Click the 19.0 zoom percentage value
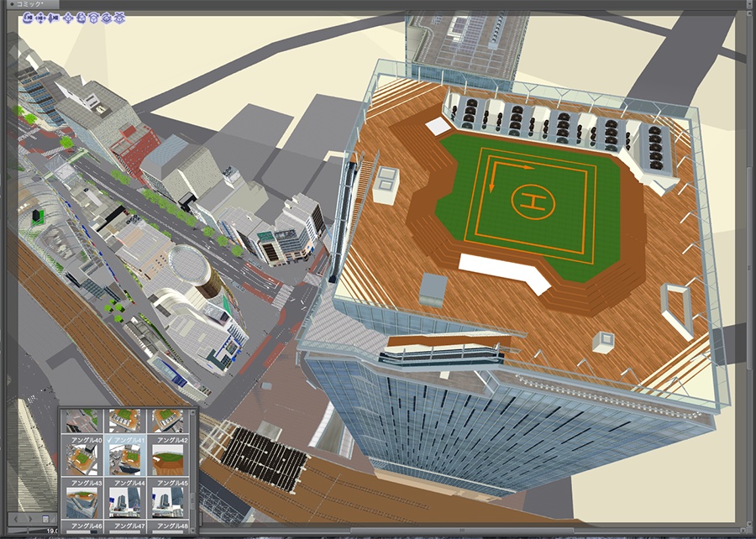The height and width of the screenshot is (539, 756). click(x=51, y=531)
